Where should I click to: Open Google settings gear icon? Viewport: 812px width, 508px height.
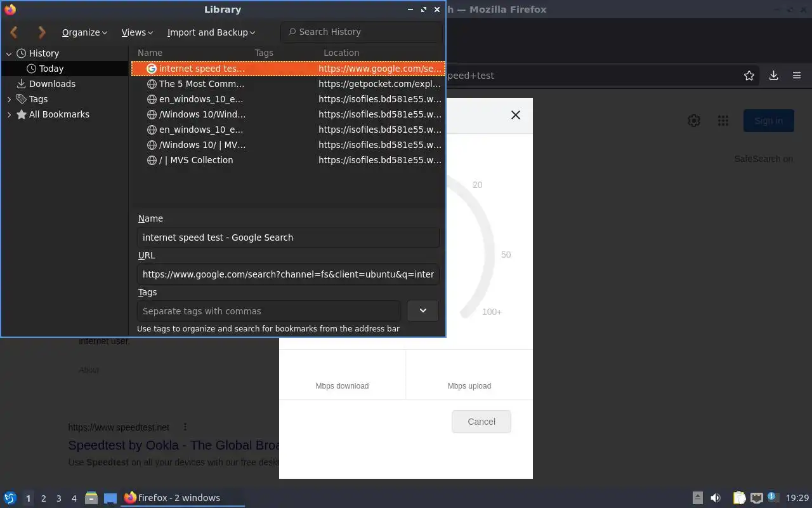[x=694, y=121]
